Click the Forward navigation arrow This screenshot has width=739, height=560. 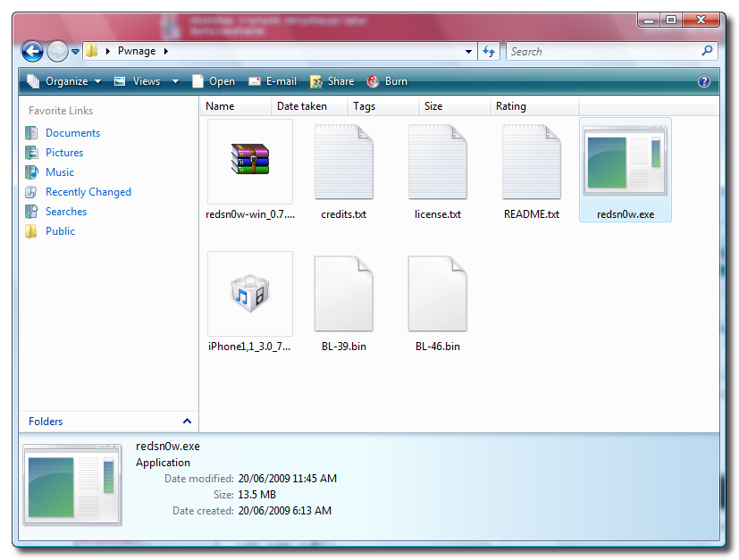tap(57, 51)
